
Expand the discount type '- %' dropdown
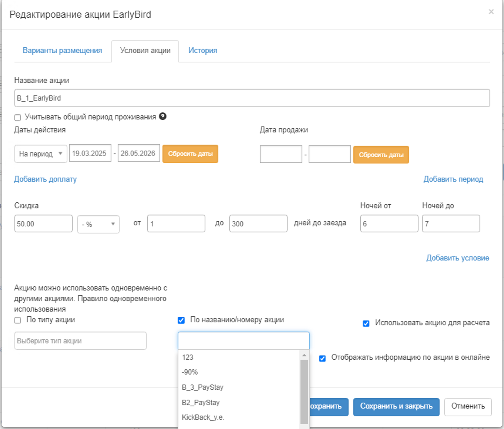98,224
